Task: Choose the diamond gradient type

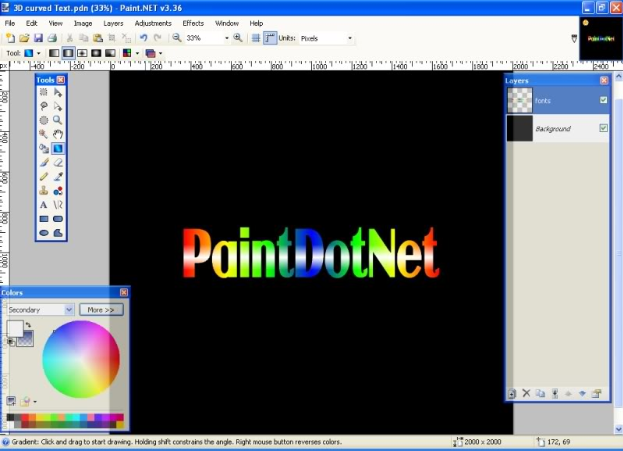Action: [82, 53]
